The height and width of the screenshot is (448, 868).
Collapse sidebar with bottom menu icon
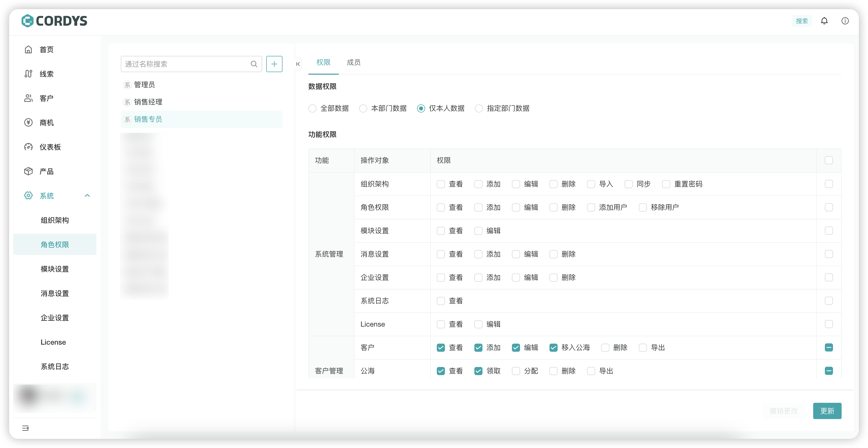point(25,428)
